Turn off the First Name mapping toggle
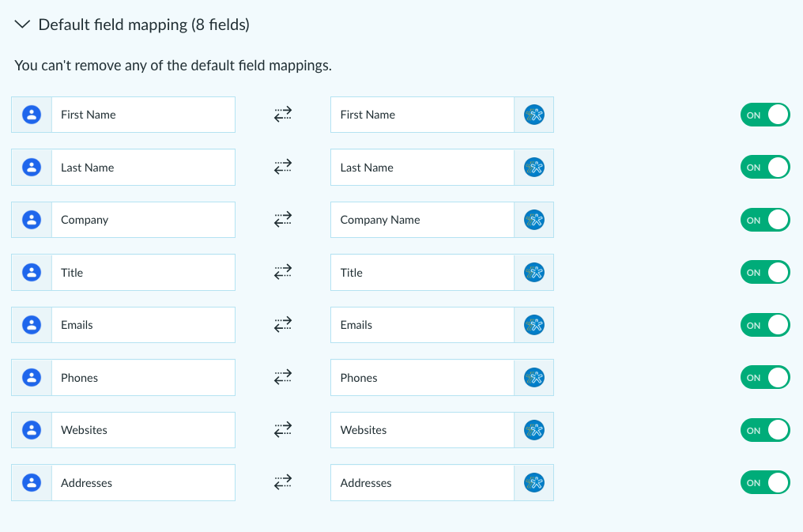The width and height of the screenshot is (803, 532). point(765,115)
